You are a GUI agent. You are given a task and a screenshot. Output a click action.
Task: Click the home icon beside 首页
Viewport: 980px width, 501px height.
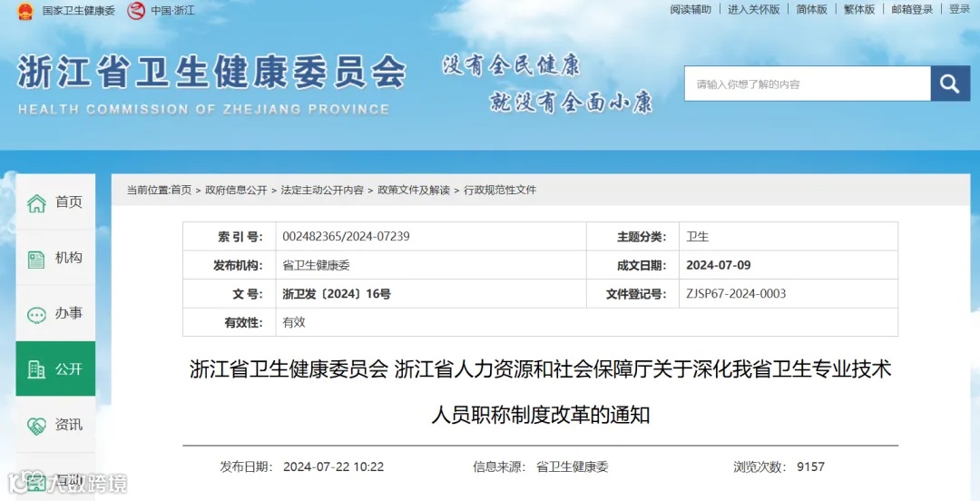click(37, 203)
